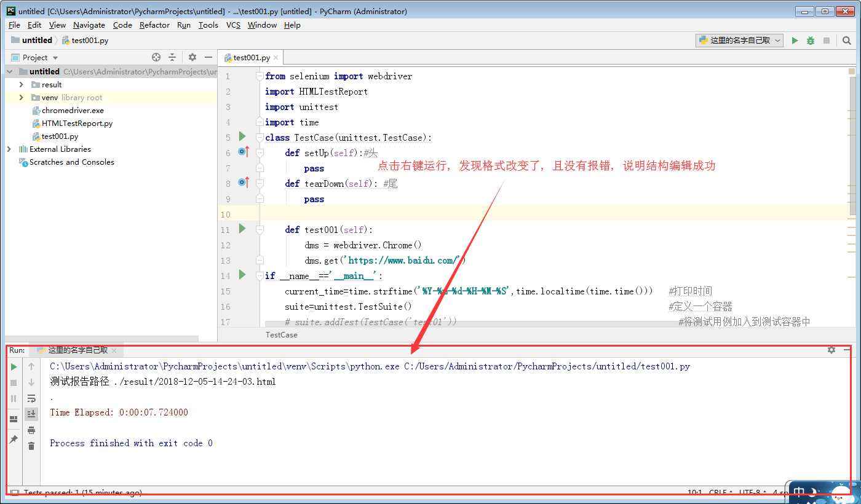Screen dimensions: 861x504
Task: Open Project panel settings with the gear icon
Action: click(192, 57)
